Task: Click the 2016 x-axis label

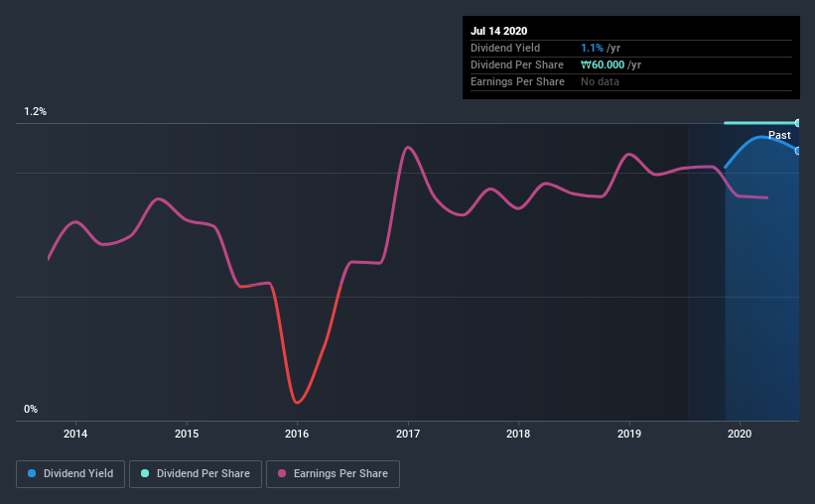Action: (297, 434)
